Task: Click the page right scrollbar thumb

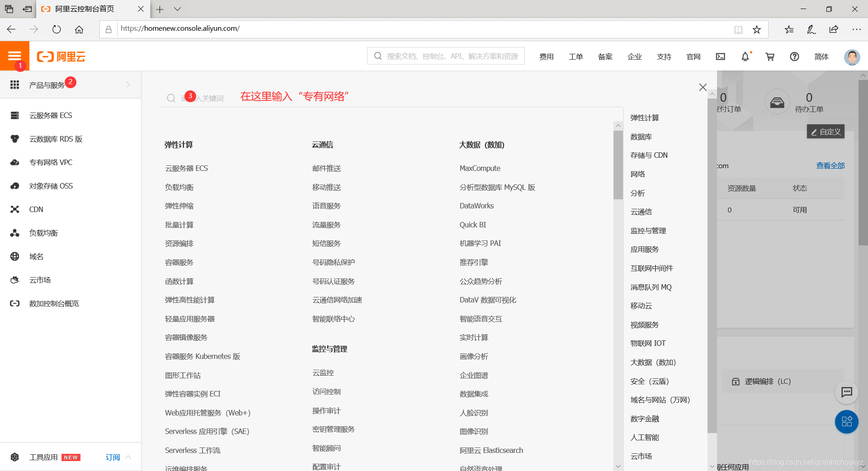Action: pos(863,163)
